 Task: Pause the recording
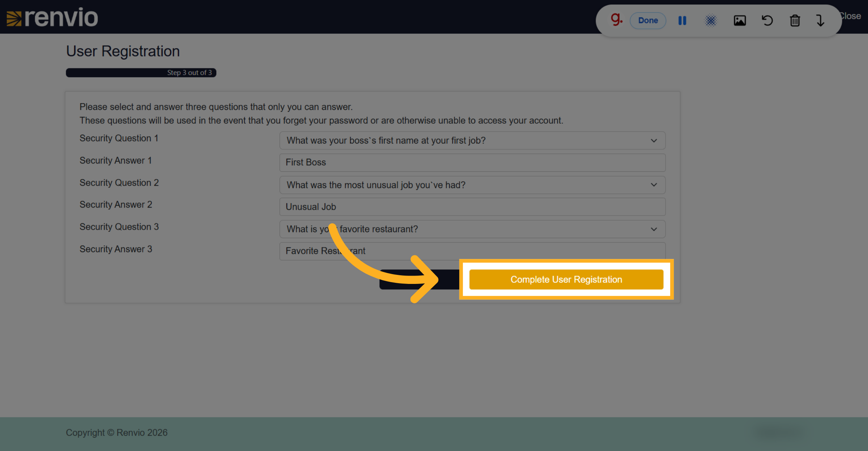(682, 21)
